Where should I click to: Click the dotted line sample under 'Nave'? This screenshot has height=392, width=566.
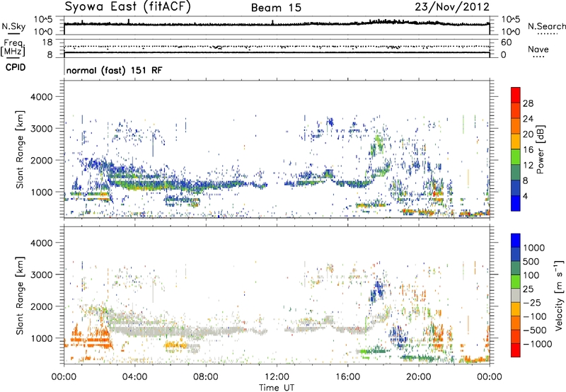[538, 57]
